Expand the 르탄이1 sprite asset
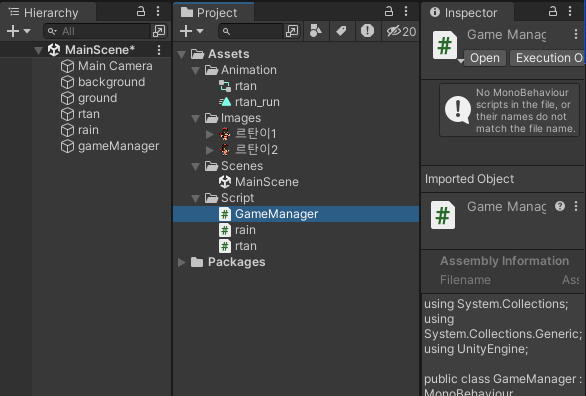Image resolution: width=586 pixels, height=396 pixels. point(210,134)
